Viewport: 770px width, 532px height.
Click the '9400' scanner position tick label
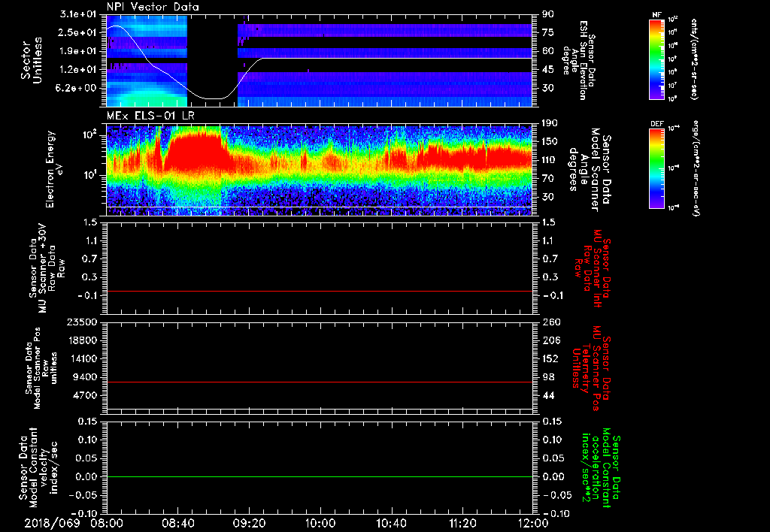(86, 377)
